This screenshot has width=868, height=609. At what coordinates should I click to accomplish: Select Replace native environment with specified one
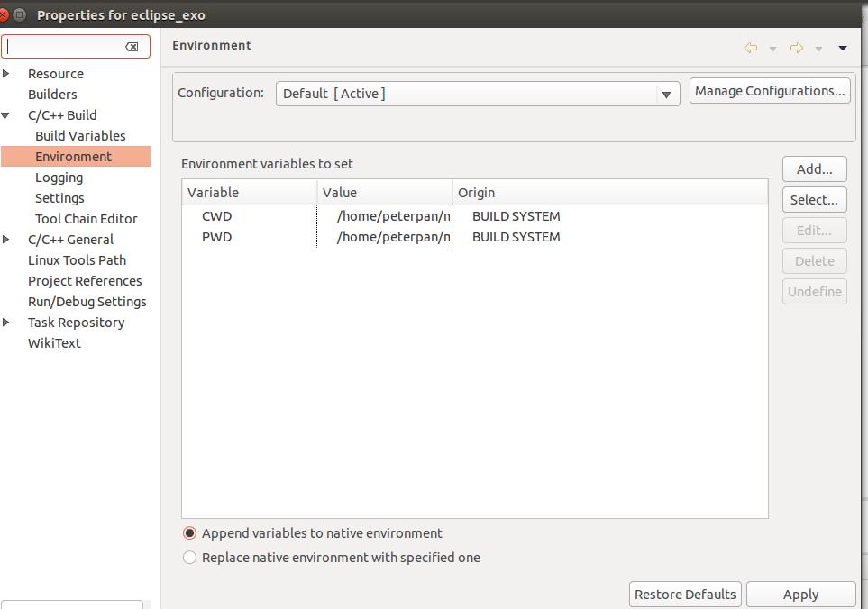[x=189, y=558]
